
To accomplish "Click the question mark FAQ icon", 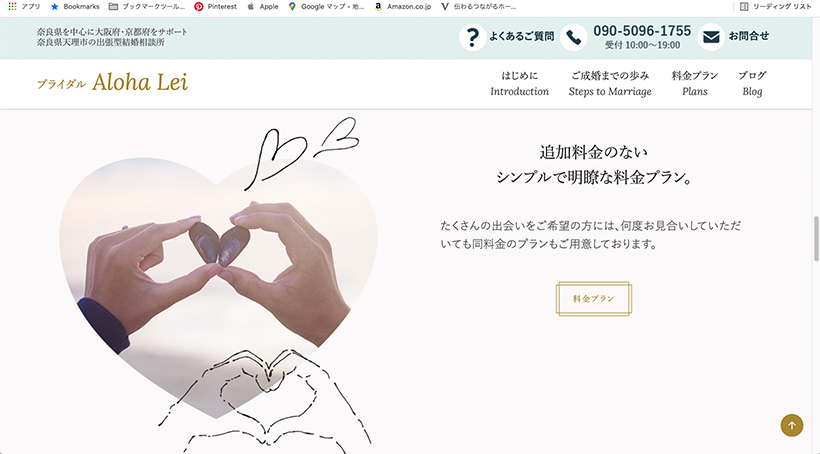I will pos(472,37).
